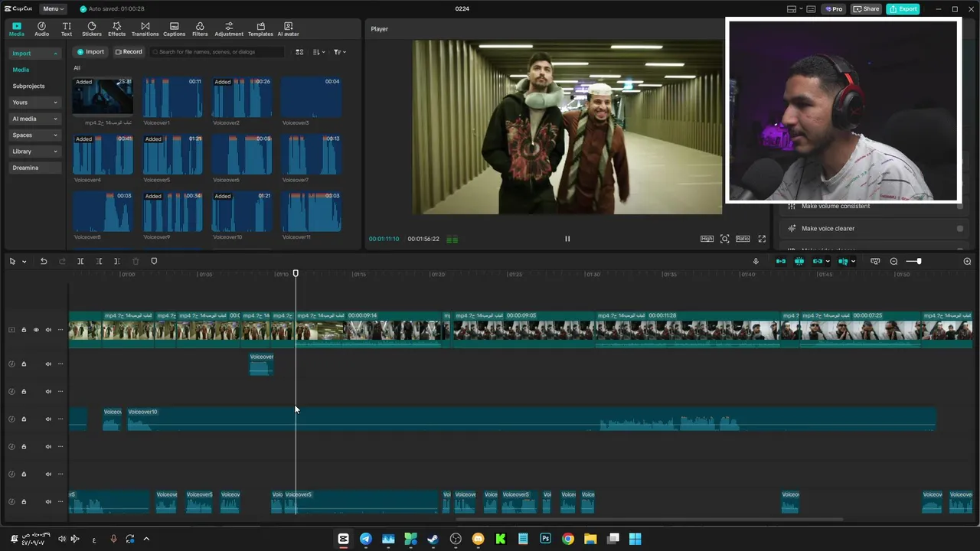
Task: Pause playback in the player
Action: tap(567, 239)
